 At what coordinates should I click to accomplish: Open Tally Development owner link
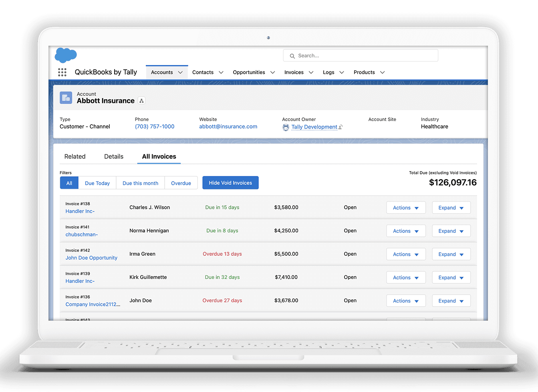click(314, 127)
